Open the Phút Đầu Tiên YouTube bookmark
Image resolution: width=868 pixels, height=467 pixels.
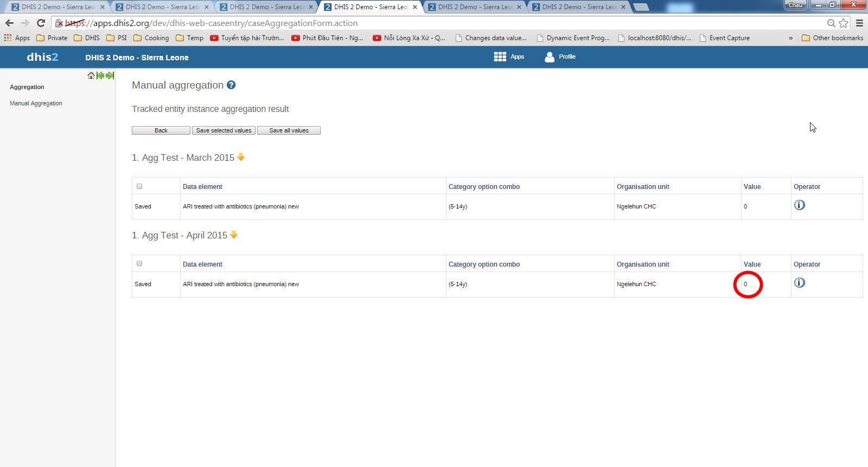327,38
